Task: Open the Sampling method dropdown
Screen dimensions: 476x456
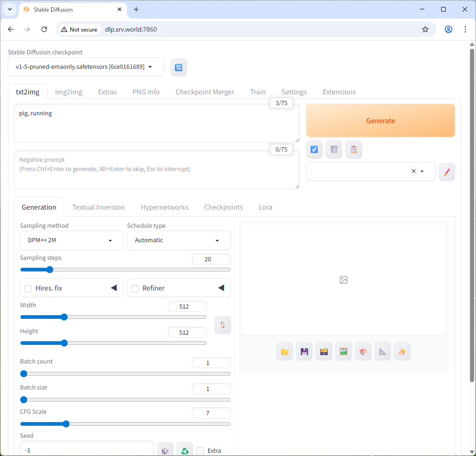Action: click(x=71, y=240)
